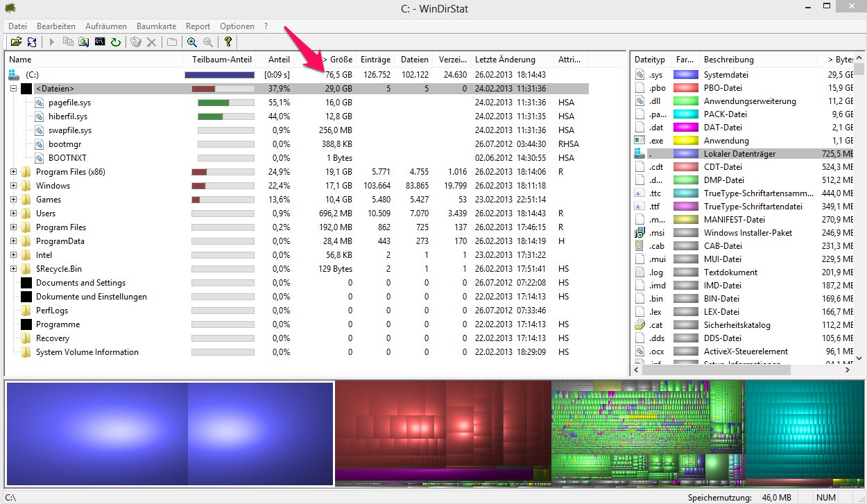This screenshot has height=504, width=867.
Task: Expand the ProgramData folder node
Action: coord(13,241)
